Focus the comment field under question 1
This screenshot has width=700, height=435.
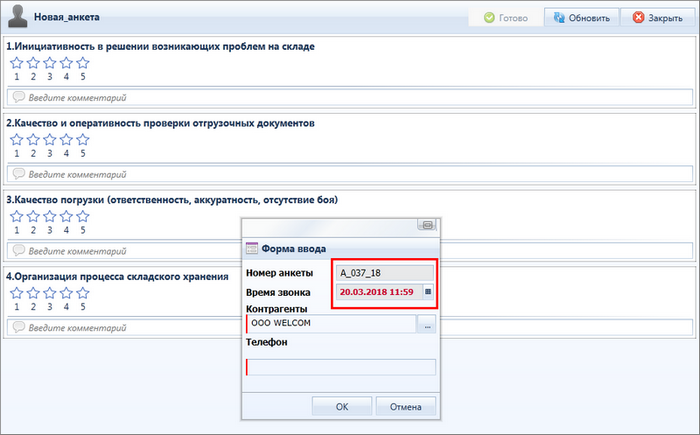click(x=350, y=97)
